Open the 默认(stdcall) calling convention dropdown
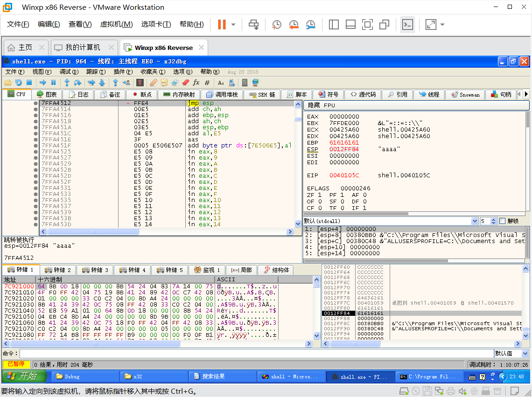This screenshot has width=532, height=397. click(x=475, y=221)
